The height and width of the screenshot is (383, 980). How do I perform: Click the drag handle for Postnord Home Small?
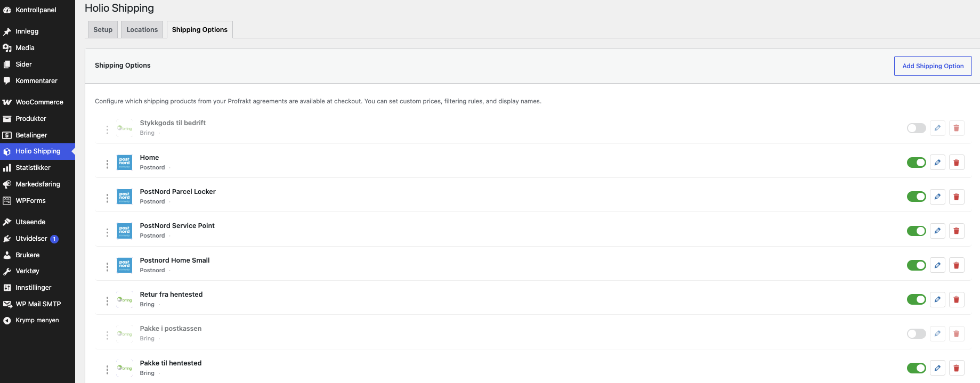tap(107, 267)
